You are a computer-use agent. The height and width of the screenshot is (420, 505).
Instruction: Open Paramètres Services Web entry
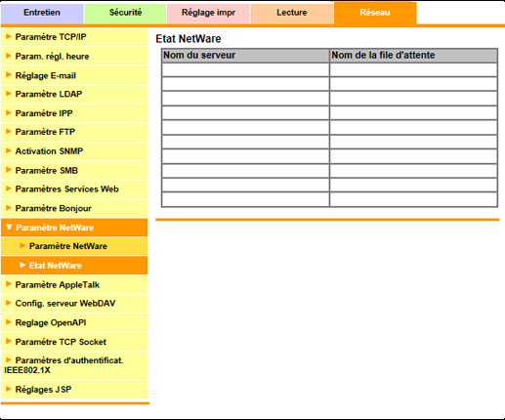pos(74,189)
